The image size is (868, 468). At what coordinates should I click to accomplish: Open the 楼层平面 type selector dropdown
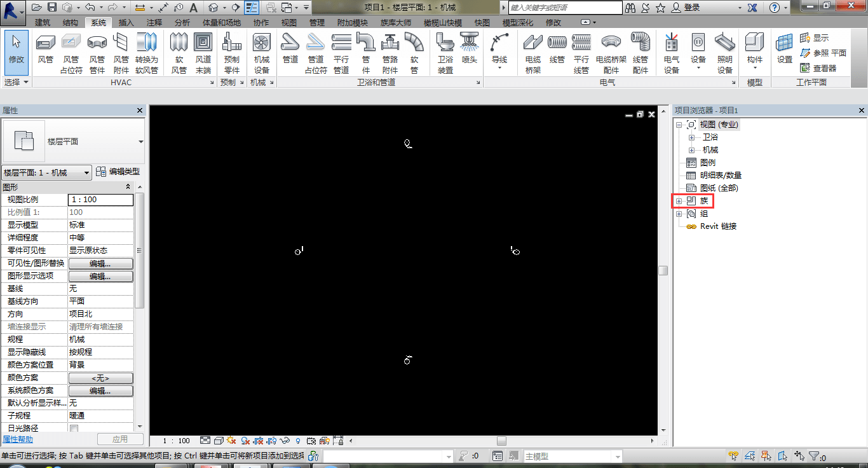[141, 142]
